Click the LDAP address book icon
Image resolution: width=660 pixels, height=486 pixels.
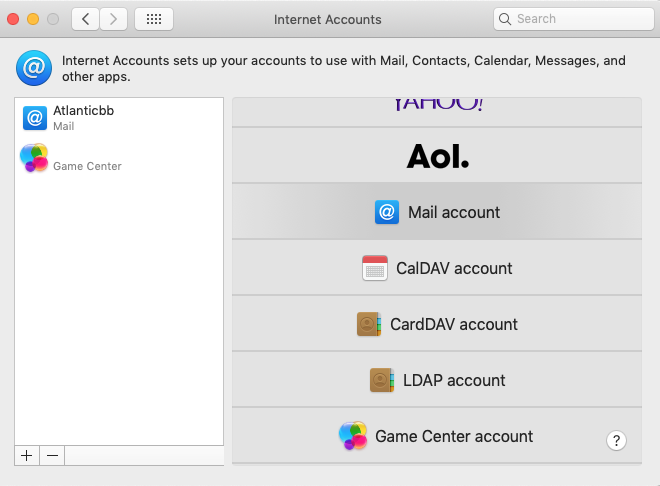point(382,380)
